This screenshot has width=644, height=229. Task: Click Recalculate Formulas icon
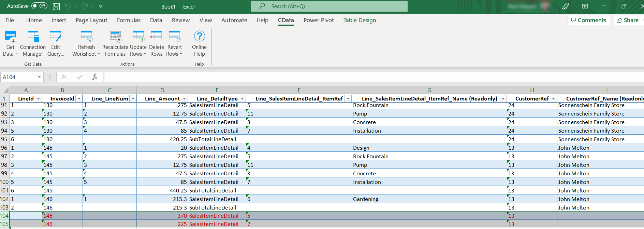(115, 37)
